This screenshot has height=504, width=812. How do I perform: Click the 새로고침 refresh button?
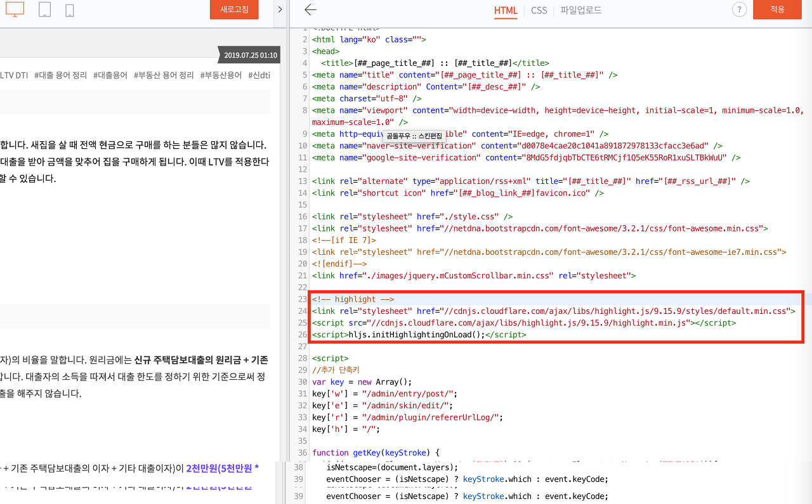(x=234, y=10)
